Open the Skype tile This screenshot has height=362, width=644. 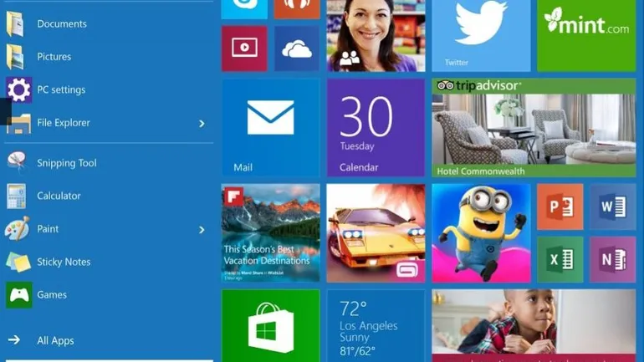[244, 9]
